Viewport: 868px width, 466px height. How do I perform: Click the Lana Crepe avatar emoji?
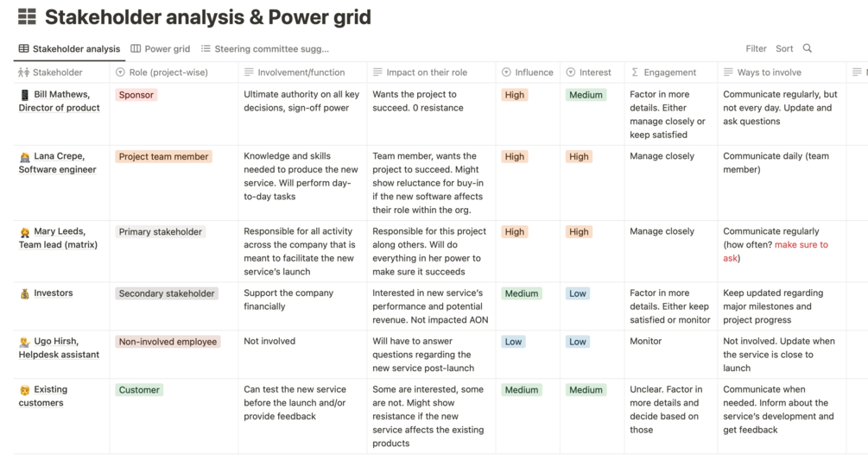click(x=24, y=157)
